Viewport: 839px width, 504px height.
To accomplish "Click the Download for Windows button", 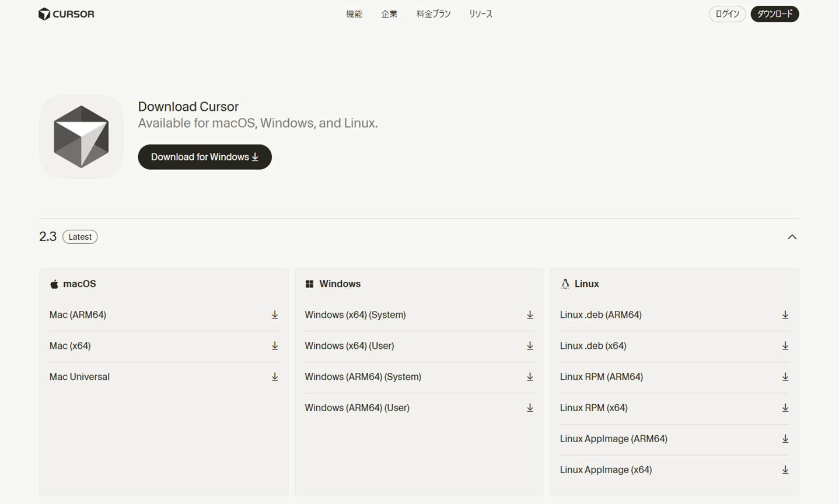I will click(205, 157).
